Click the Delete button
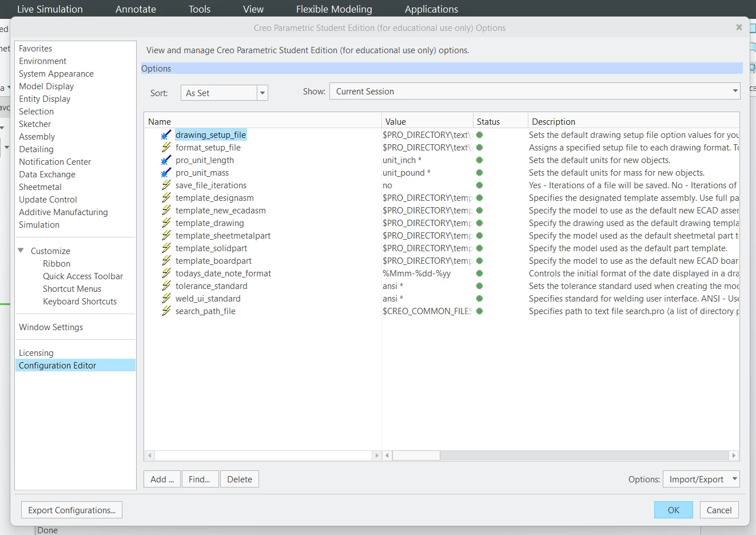The width and height of the screenshot is (756, 535). [240, 479]
